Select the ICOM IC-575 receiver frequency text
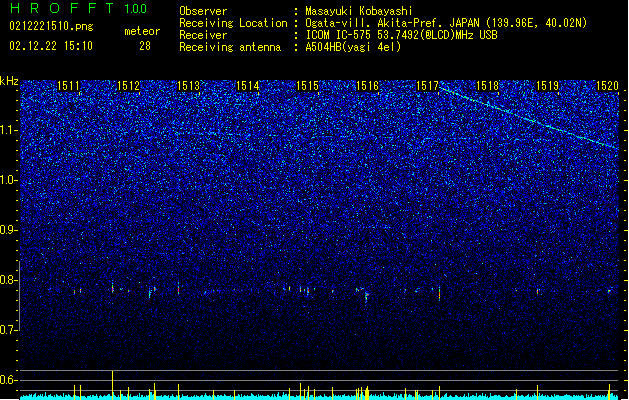The image size is (629, 400). (401, 35)
